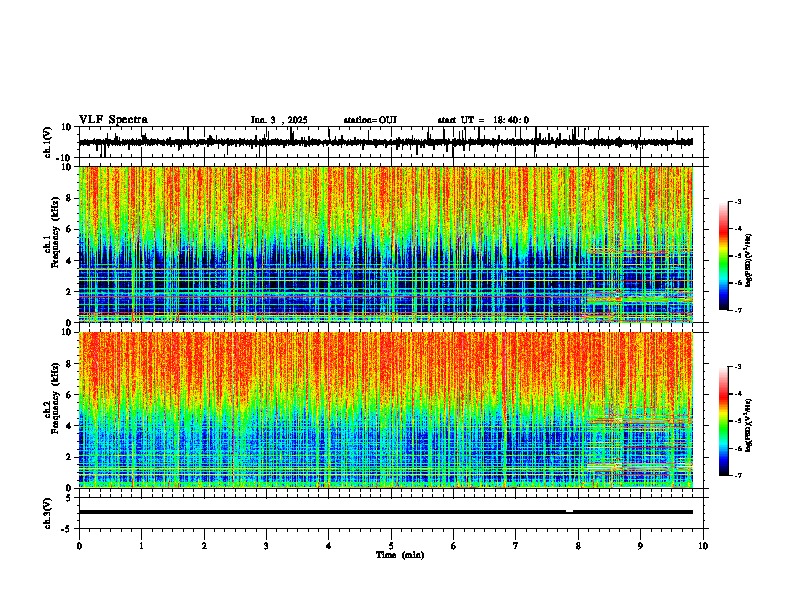The width and height of the screenshot is (792, 612).
Task: Select the "start UT = 18:40:0" text
Action: 483,120
